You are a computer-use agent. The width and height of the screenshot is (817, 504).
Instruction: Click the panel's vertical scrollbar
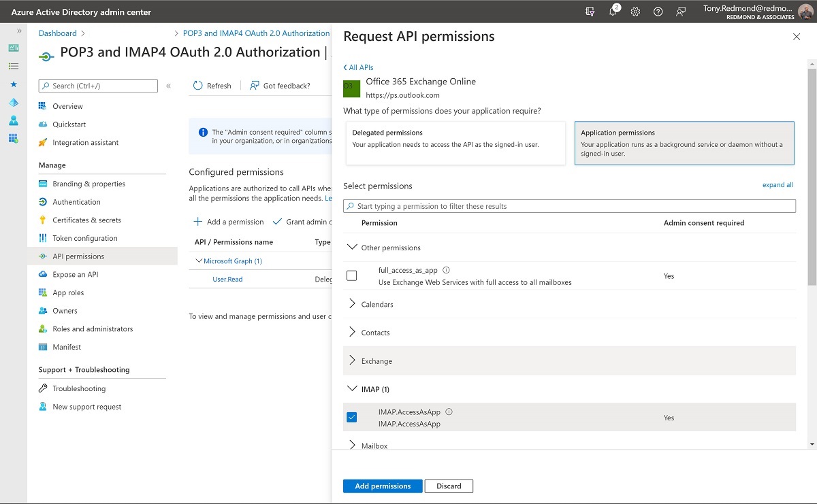[x=812, y=177]
